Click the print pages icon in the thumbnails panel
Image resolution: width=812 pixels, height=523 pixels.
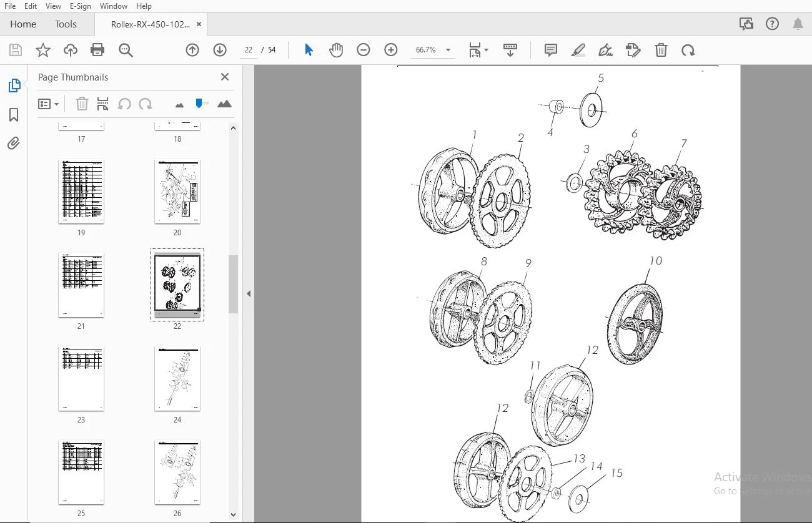coord(103,104)
